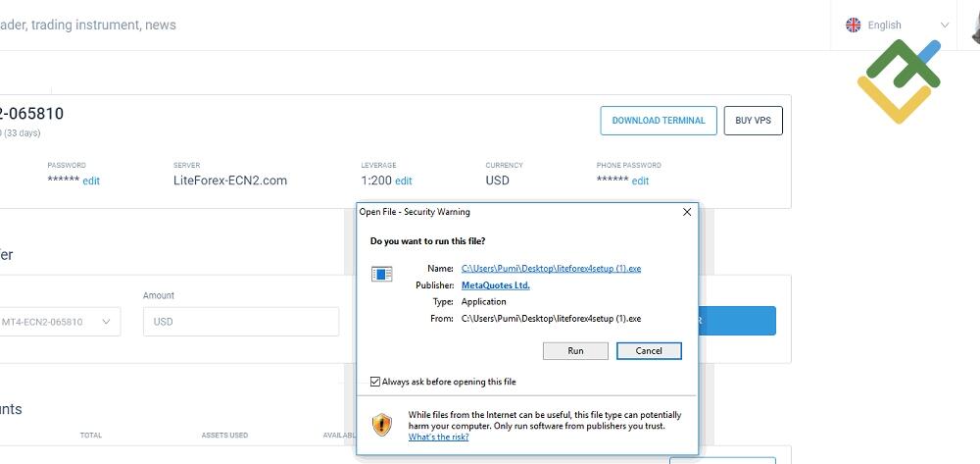Screen dimensions: 980x464
Task: Click the application file icon in the dialog
Action: [382, 274]
